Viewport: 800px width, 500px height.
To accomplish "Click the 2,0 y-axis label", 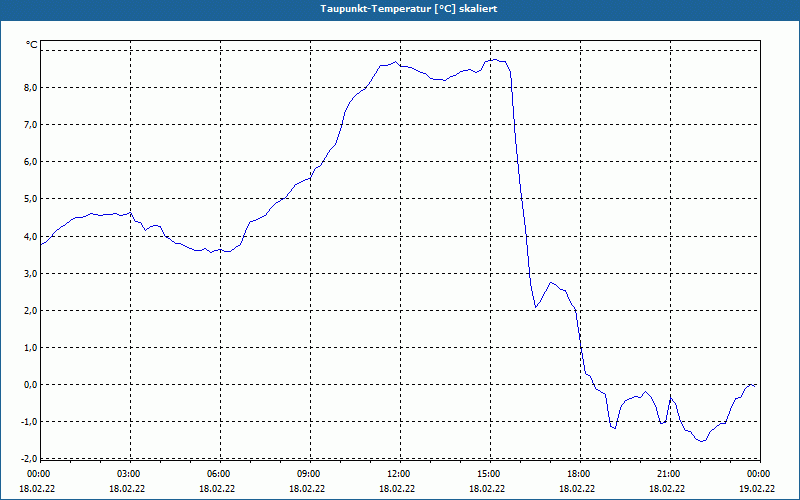I will tap(30, 310).
